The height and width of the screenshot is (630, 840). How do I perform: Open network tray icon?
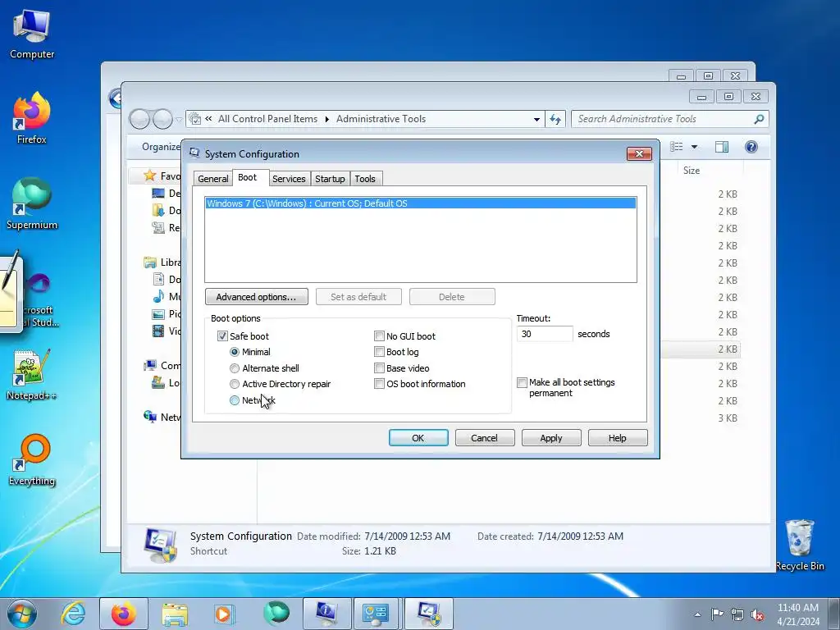pos(737,614)
